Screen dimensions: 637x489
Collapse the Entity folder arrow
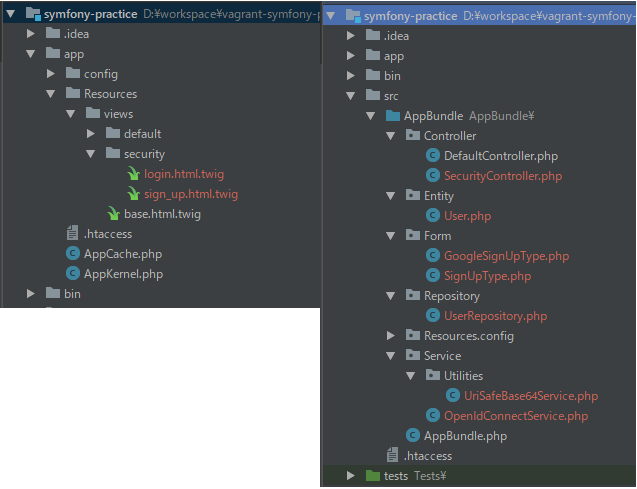(390, 196)
